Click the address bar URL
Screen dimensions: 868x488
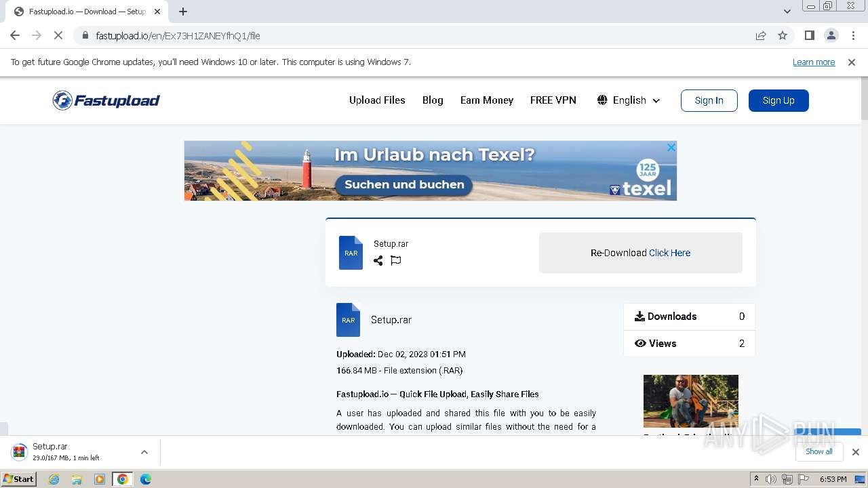point(178,35)
